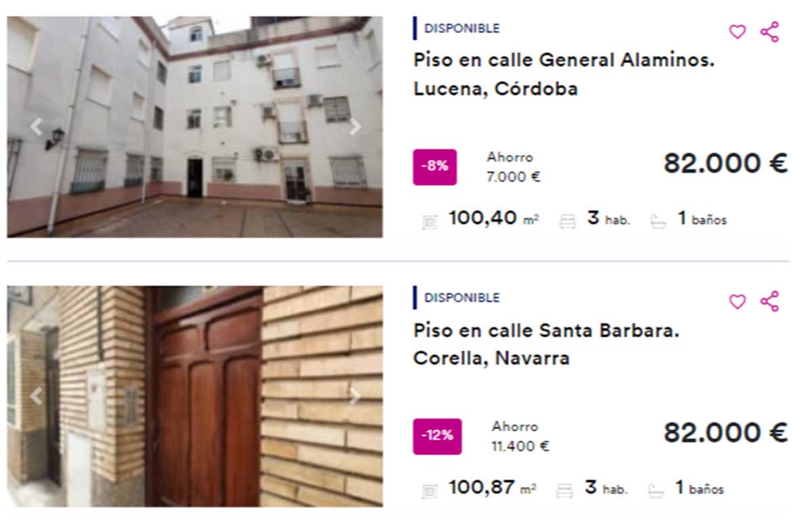
Task: Click the area icon beside 100,87 m²
Action: pos(429,490)
